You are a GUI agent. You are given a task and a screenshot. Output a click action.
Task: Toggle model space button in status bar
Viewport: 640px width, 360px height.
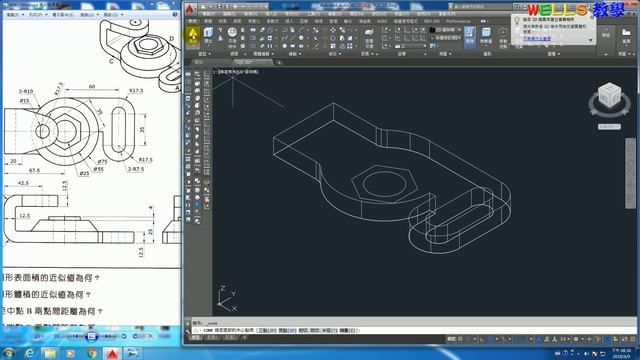(451, 339)
